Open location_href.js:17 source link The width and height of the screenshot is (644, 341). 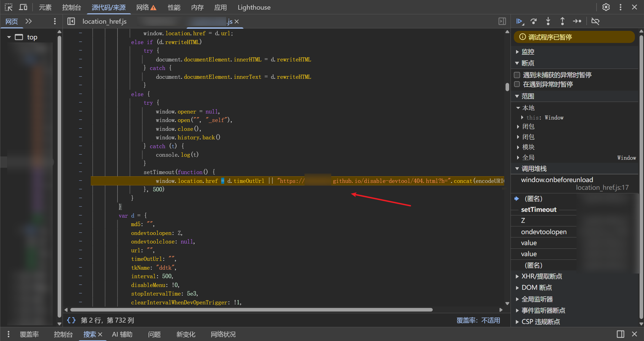point(602,188)
